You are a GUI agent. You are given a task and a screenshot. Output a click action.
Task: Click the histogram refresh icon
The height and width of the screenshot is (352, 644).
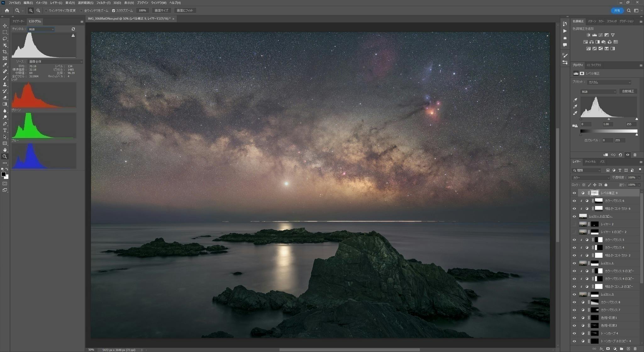coord(73,29)
